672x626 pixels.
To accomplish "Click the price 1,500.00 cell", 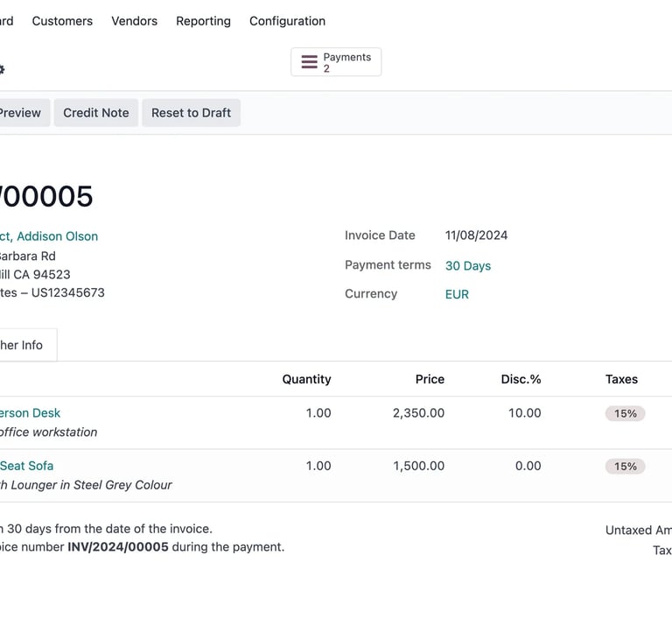I will tap(419, 466).
